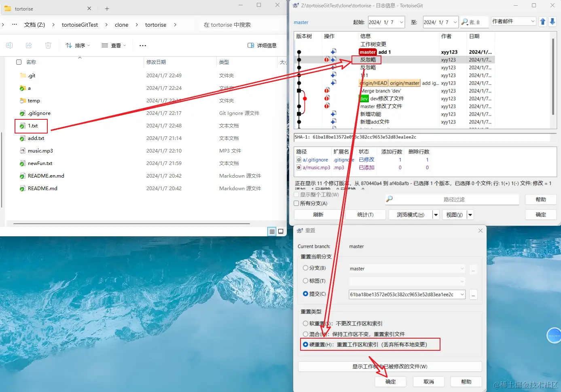Viewport: 561px width, 392px height.
Task: Click the modified action icon on Merge branch 'dev' row
Action: tap(327, 90)
